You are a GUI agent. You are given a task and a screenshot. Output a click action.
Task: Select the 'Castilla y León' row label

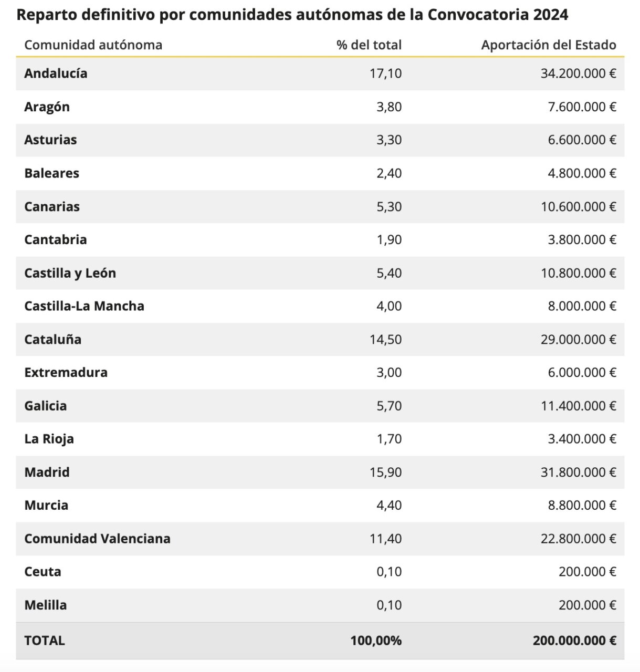tap(70, 273)
